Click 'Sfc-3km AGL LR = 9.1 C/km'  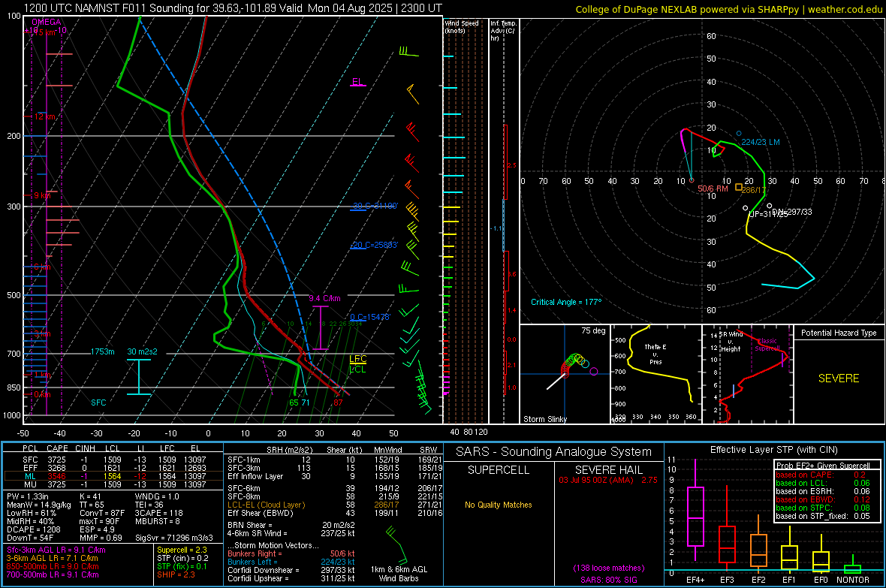click(x=56, y=550)
